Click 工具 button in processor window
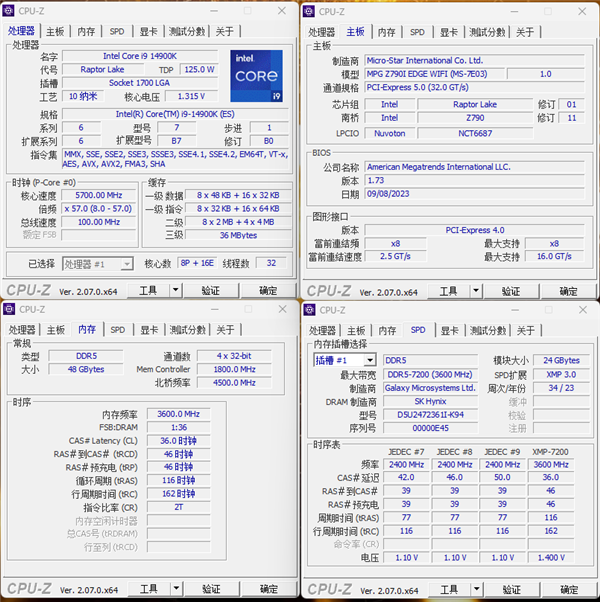The image size is (600, 602). pyautogui.click(x=148, y=291)
